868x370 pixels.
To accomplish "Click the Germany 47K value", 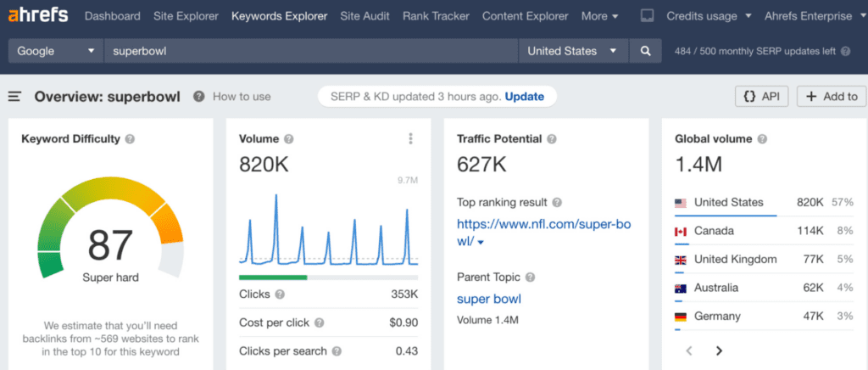I will [812, 317].
